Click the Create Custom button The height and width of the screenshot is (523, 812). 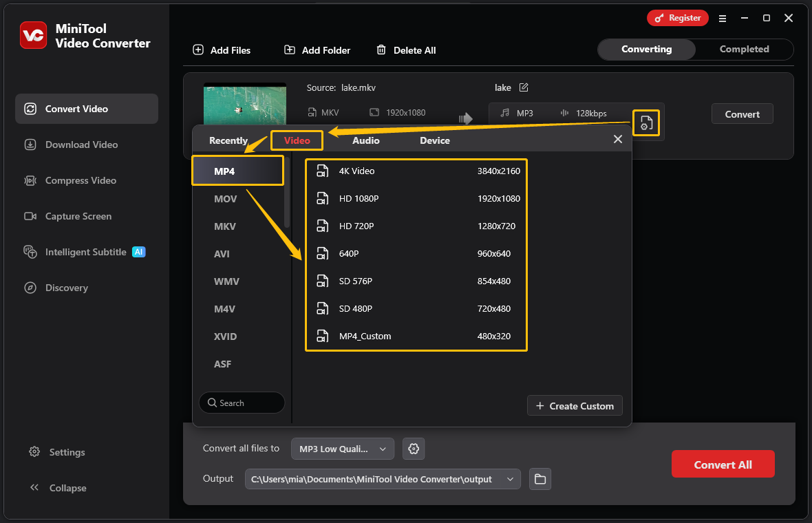point(575,405)
